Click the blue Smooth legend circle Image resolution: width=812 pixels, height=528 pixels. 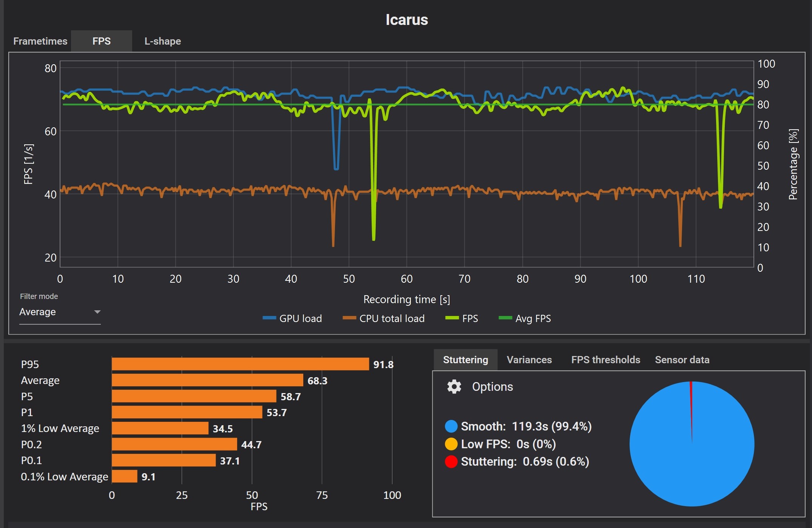[451, 426]
